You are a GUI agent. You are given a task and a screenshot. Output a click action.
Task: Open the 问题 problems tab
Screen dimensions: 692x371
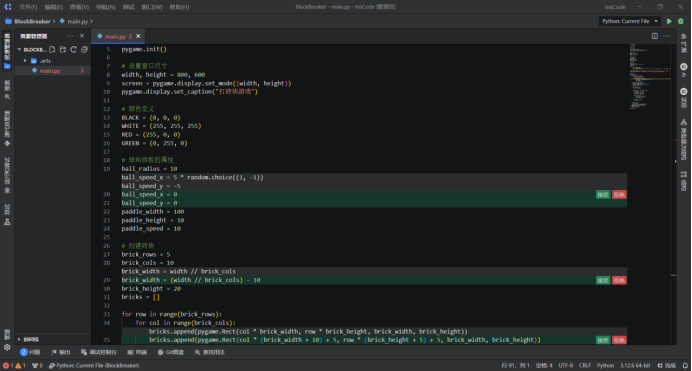30,352
